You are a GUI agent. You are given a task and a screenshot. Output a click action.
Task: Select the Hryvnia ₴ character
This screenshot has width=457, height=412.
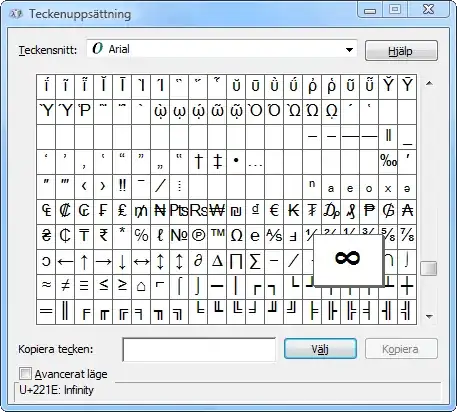tap(46, 237)
